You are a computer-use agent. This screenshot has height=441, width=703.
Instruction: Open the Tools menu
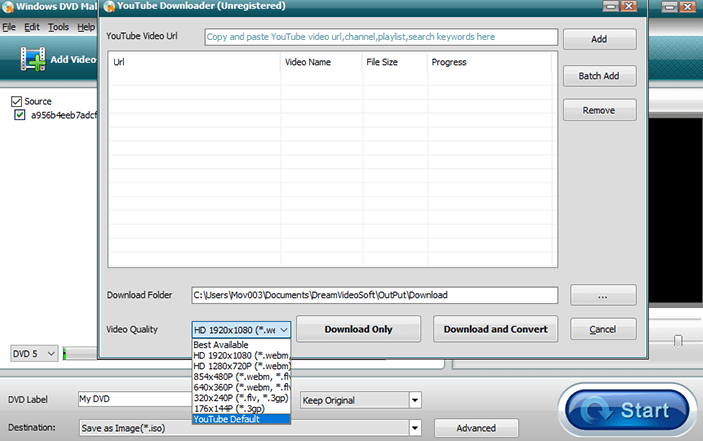pyautogui.click(x=58, y=27)
